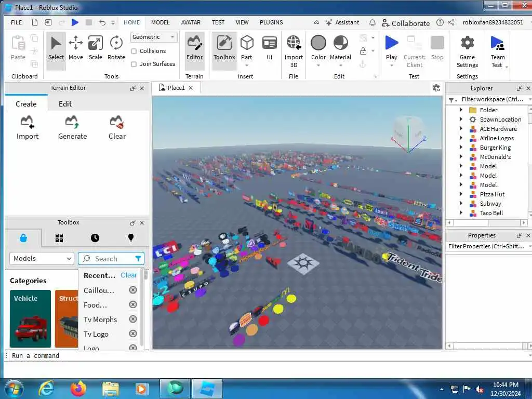
Task: Expand the Burger King model
Action: pyautogui.click(x=461, y=147)
